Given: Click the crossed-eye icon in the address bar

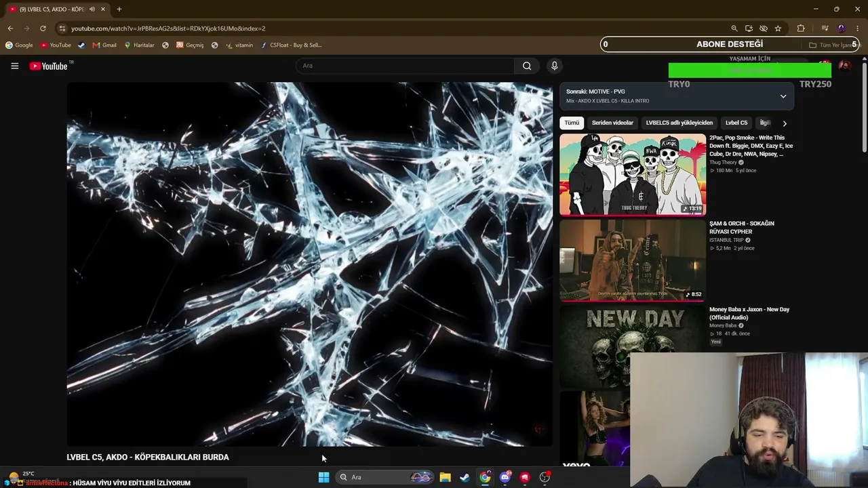Looking at the screenshot, I should click(764, 28).
